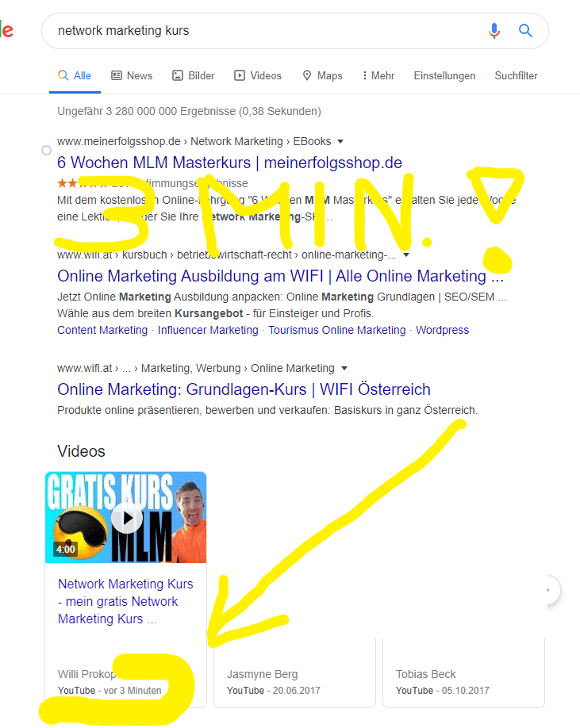Open the News tab
This screenshot has width=580, height=728.
click(132, 75)
